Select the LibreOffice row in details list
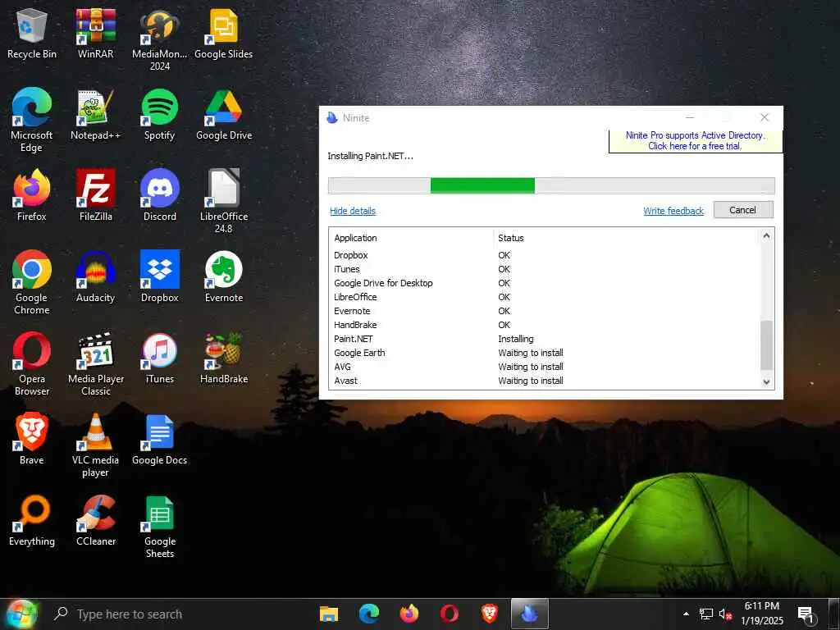The width and height of the screenshot is (840, 630). click(545, 297)
